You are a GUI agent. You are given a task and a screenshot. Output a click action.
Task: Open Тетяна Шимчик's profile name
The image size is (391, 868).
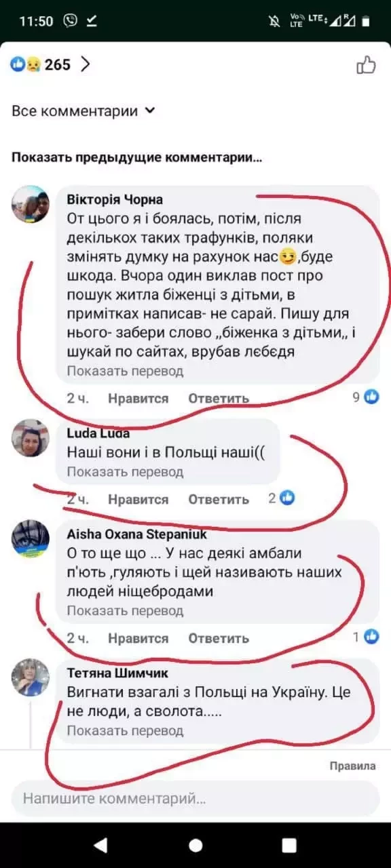coord(117,673)
